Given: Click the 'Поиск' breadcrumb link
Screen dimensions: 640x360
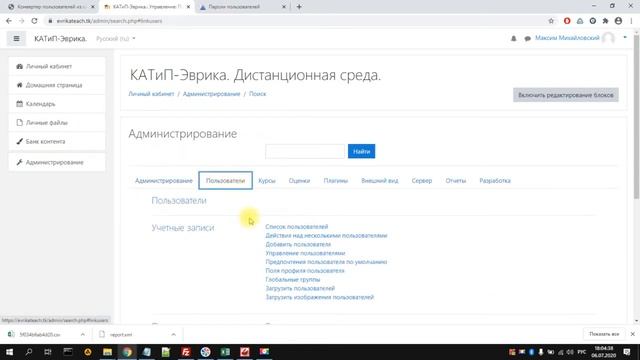Looking at the screenshot, I should [258, 94].
